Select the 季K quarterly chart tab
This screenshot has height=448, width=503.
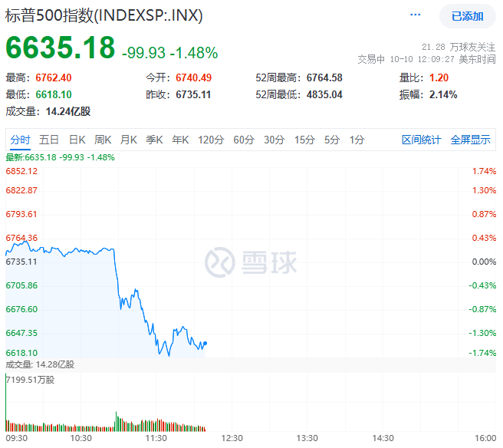coord(154,140)
